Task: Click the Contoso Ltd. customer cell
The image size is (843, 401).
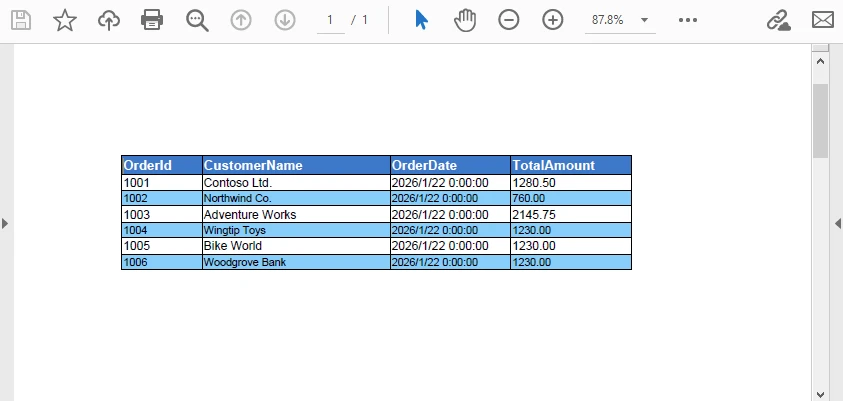Action: (296, 183)
